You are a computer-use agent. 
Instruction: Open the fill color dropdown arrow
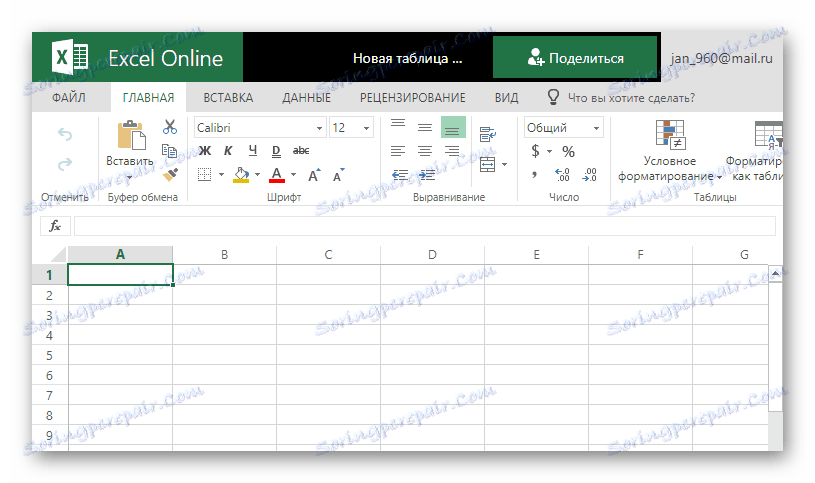[257, 175]
